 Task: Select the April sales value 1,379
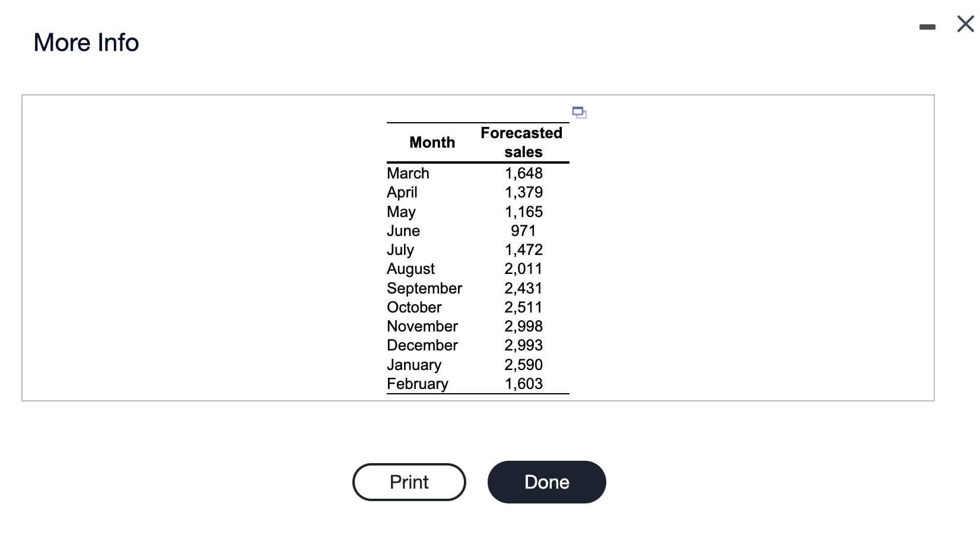[x=523, y=192]
